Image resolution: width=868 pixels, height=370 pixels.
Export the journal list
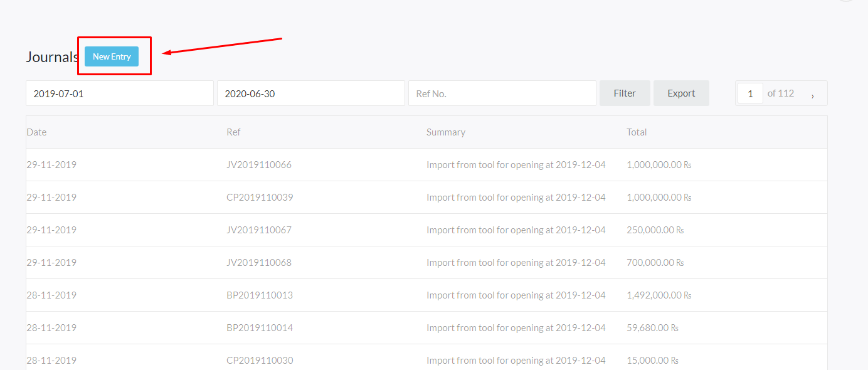[x=681, y=93]
